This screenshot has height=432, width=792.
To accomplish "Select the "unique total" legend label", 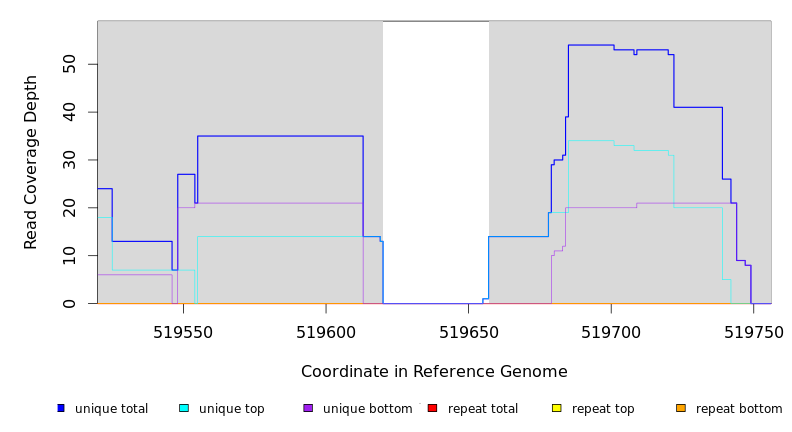I will (111, 409).
